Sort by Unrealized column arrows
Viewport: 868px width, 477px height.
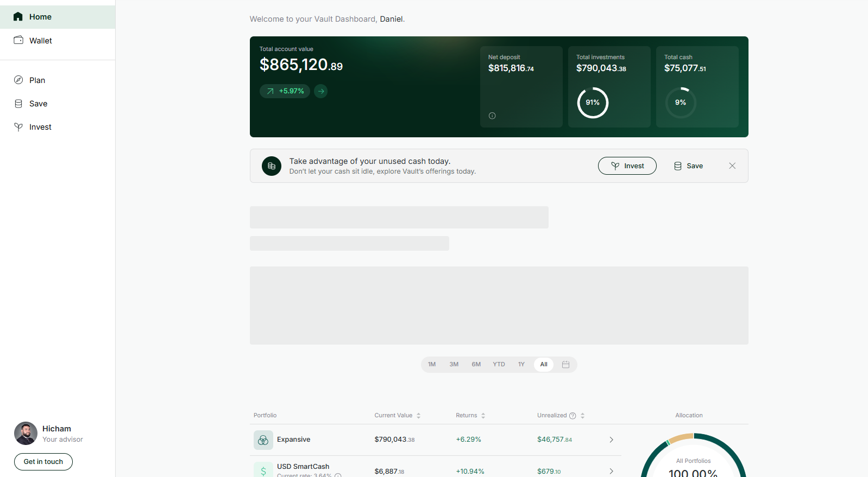[x=582, y=416]
